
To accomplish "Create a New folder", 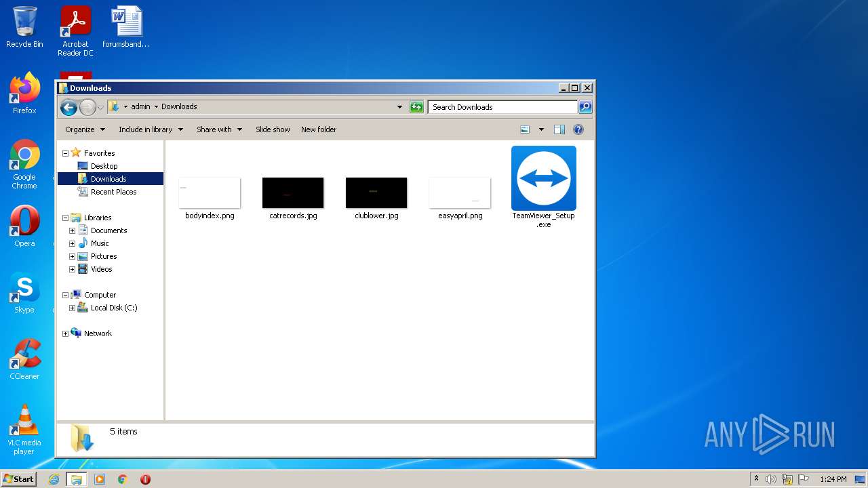I will [x=319, y=129].
